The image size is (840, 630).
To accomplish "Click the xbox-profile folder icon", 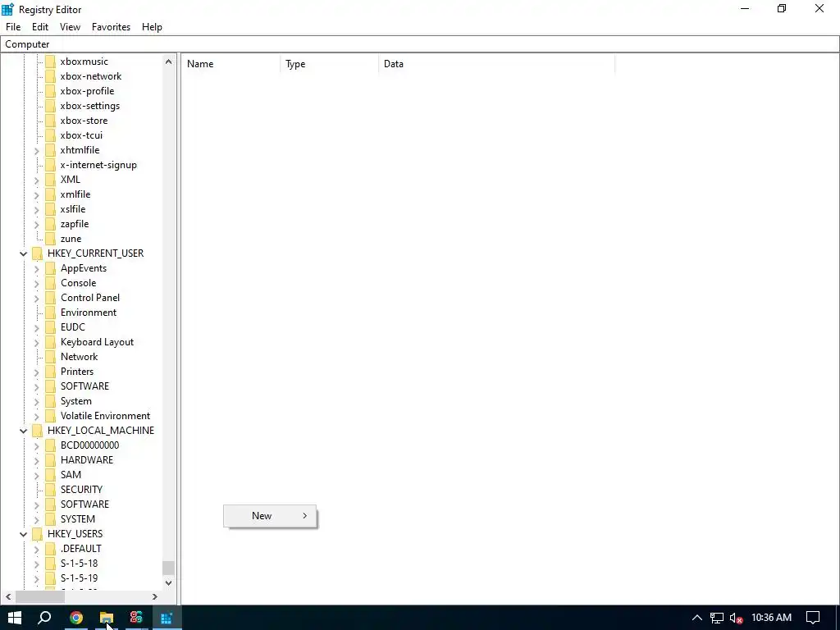I will pos(50,91).
